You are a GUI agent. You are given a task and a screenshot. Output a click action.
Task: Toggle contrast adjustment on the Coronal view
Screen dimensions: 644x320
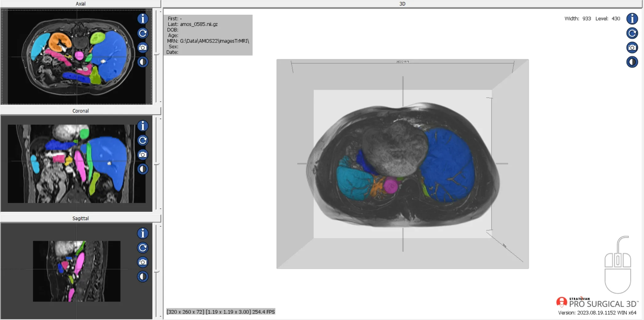pos(143,169)
